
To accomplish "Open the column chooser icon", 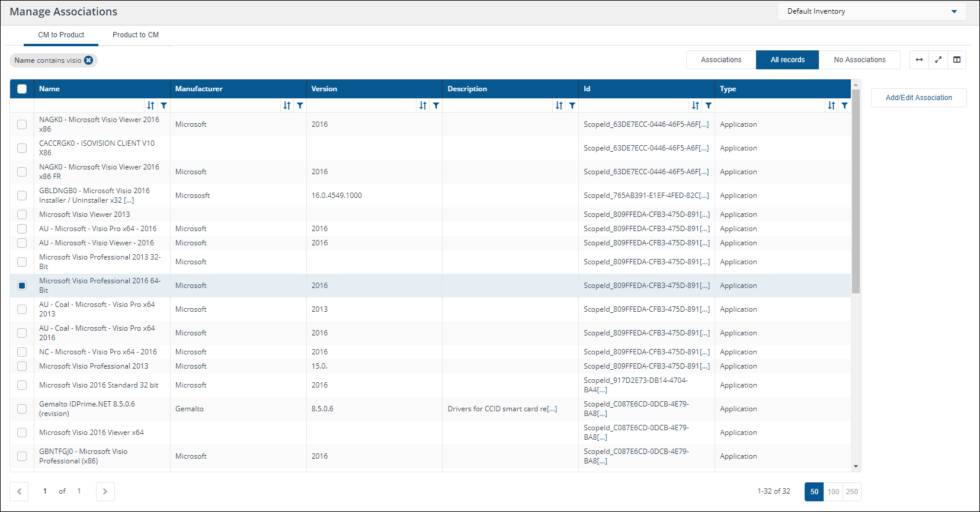I will pos(956,60).
